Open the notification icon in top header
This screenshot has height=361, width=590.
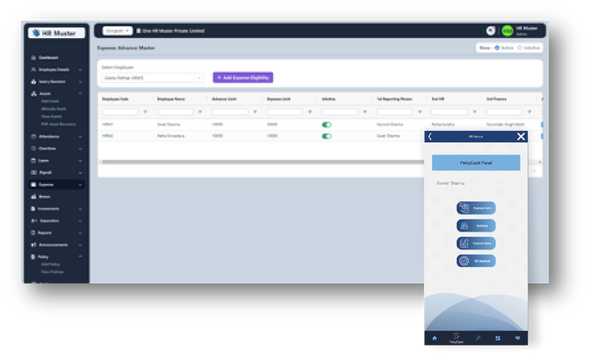(491, 31)
